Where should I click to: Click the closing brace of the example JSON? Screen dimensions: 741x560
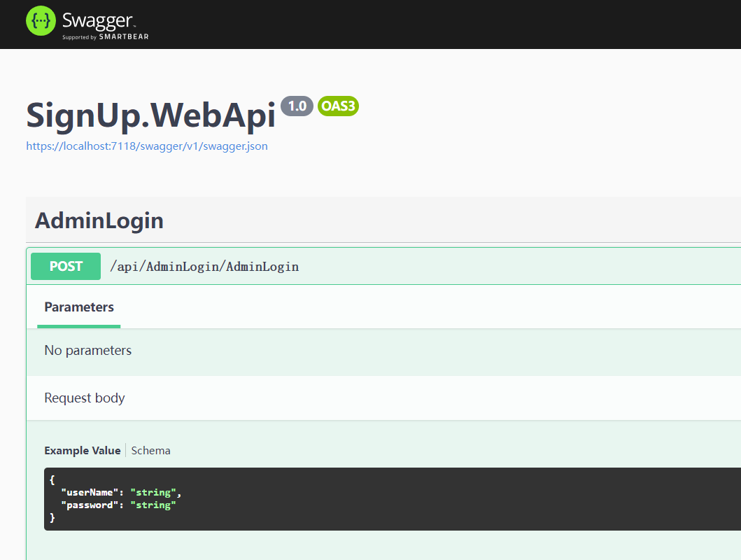pos(52,517)
